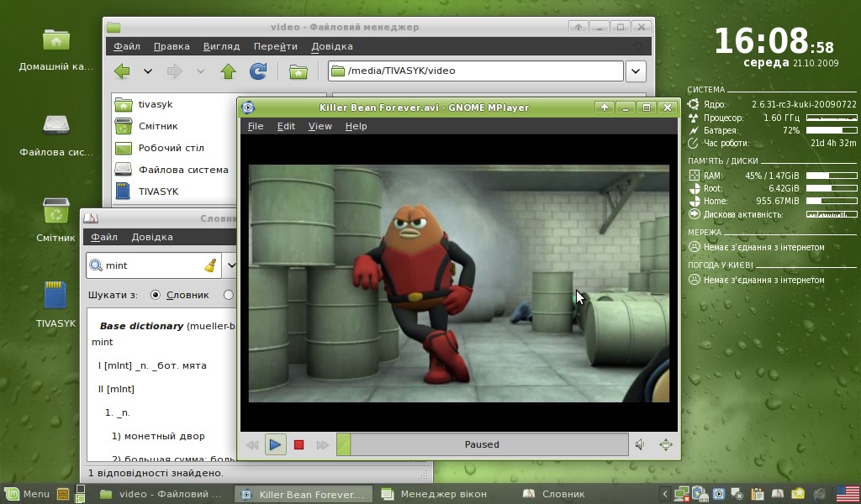
Task: Open Вигляд menu in file manager
Action: point(221,46)
